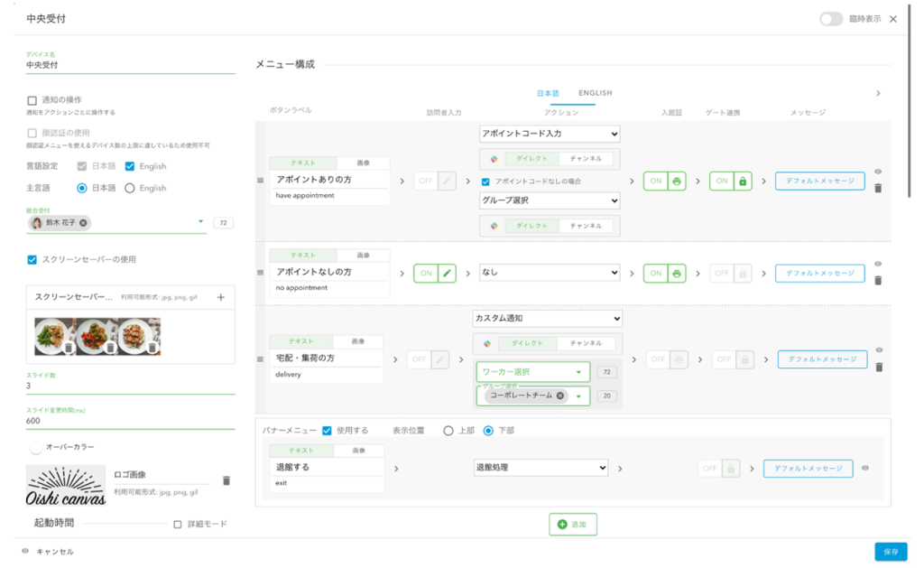Click printer icon in アポイントありの方 row
The height and width of the screenshot is (568, 924).
678,182
